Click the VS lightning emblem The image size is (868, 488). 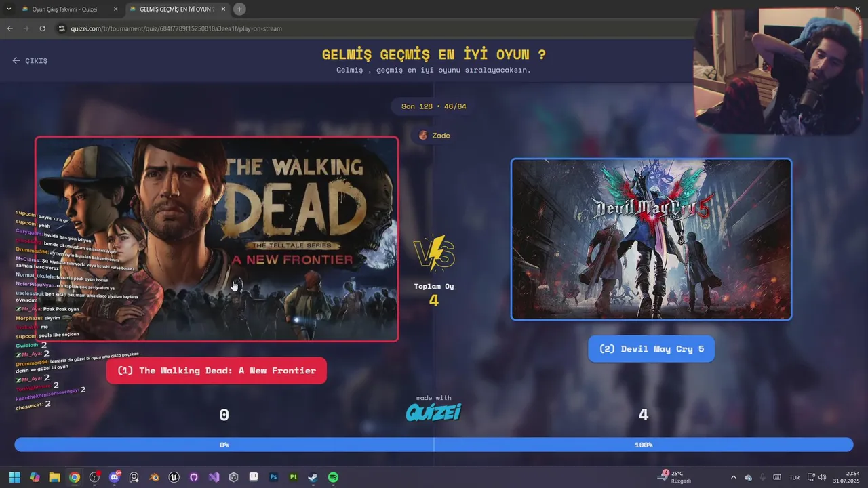(x=434, y=253)
